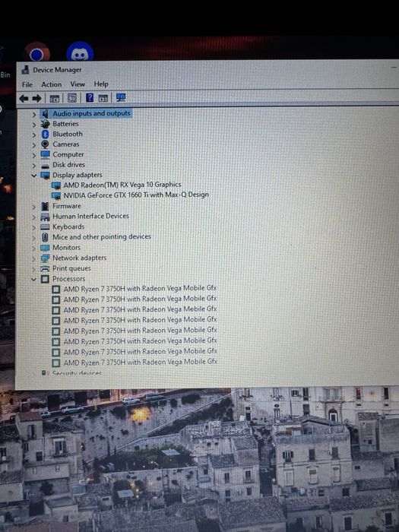
Task: Click the Back arrow toolbar button
Action: (x=24, y=98)
